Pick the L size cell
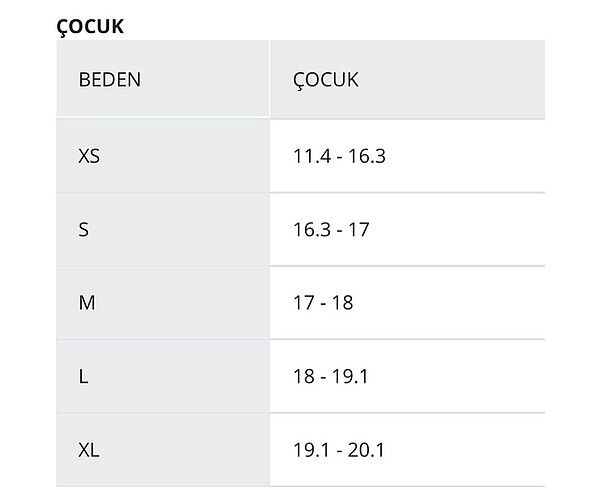Screen dimensions: 601x490 tap(83, 375)
